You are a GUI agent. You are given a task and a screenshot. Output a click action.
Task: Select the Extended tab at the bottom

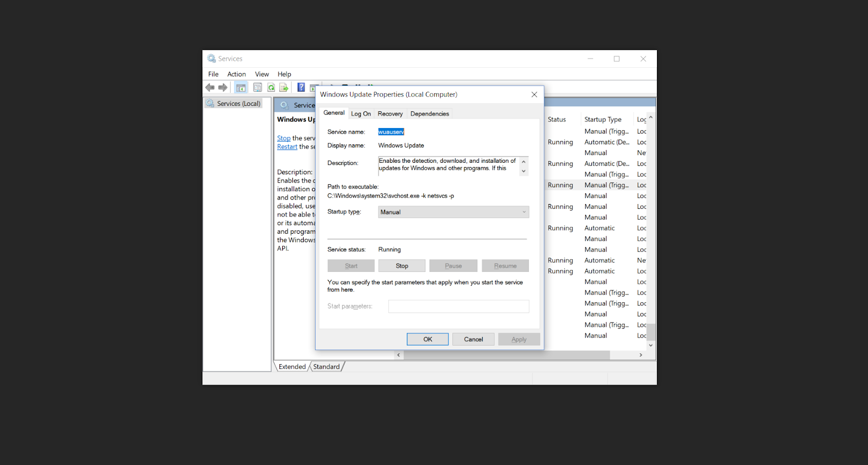tap(292, 367)
